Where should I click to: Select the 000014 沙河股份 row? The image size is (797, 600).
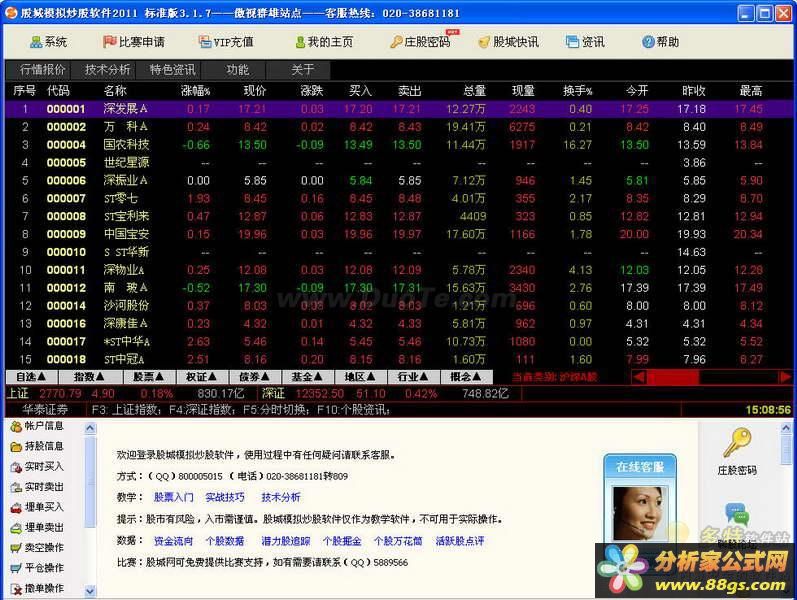(398, 306)
